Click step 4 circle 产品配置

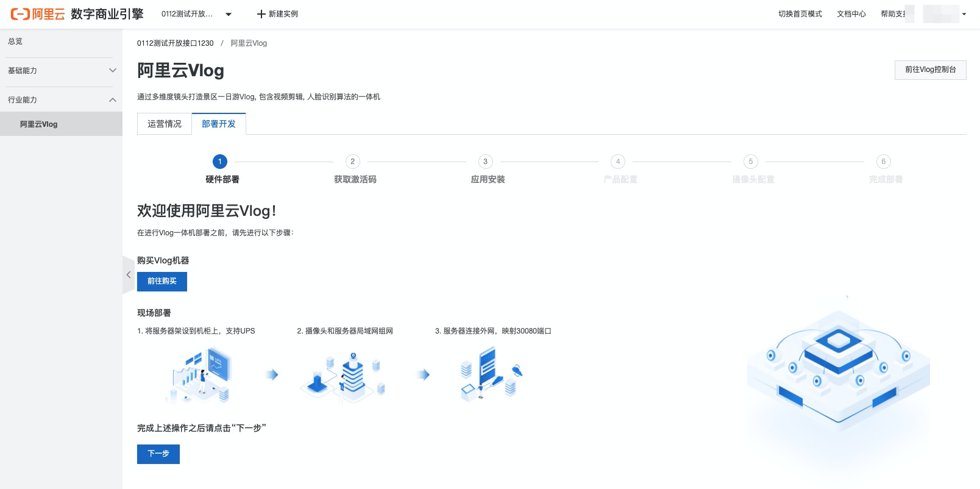tap(618, 162)
